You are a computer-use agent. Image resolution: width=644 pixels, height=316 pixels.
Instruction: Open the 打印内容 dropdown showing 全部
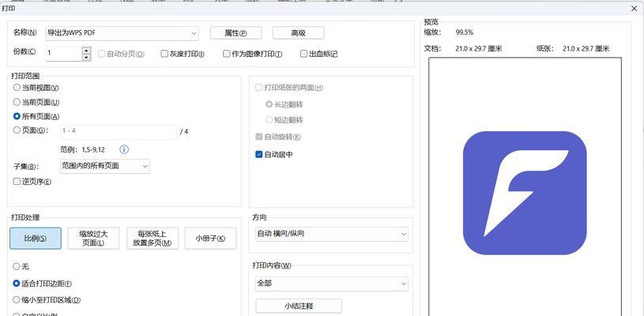pos(331,284)
